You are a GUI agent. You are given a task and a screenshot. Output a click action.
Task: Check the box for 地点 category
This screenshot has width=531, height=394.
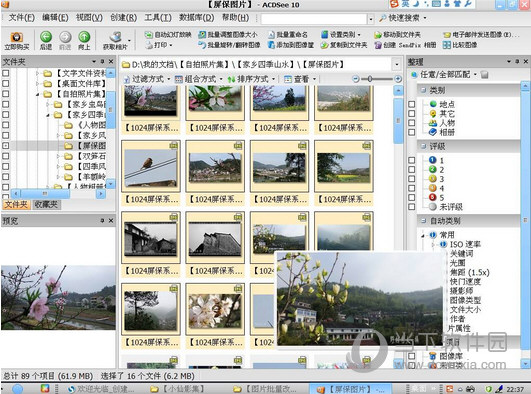pyautogui.click(x=411, y=104)
